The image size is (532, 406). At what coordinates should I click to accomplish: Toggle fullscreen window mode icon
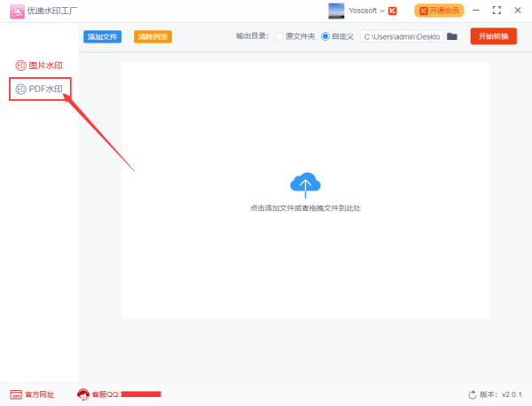pyautogui.click(x=497, y=11)
